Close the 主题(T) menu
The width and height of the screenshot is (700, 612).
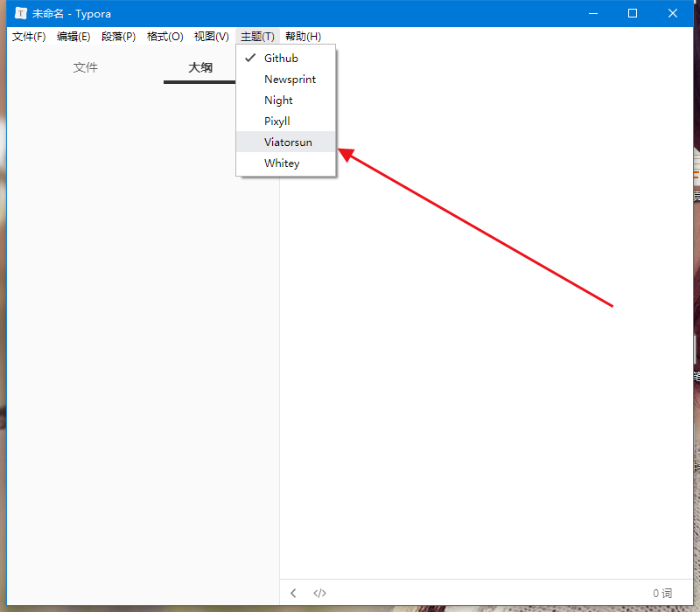coord(257,37)
